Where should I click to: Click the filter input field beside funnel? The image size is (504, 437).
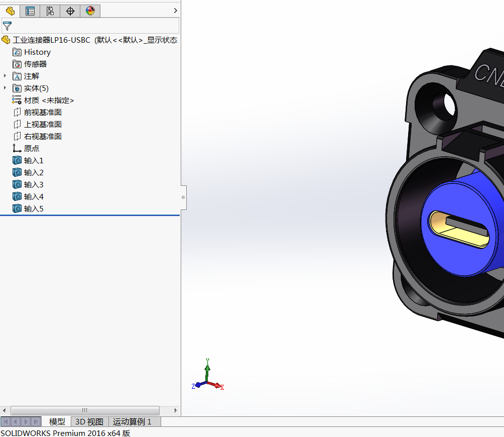[95, 26]
